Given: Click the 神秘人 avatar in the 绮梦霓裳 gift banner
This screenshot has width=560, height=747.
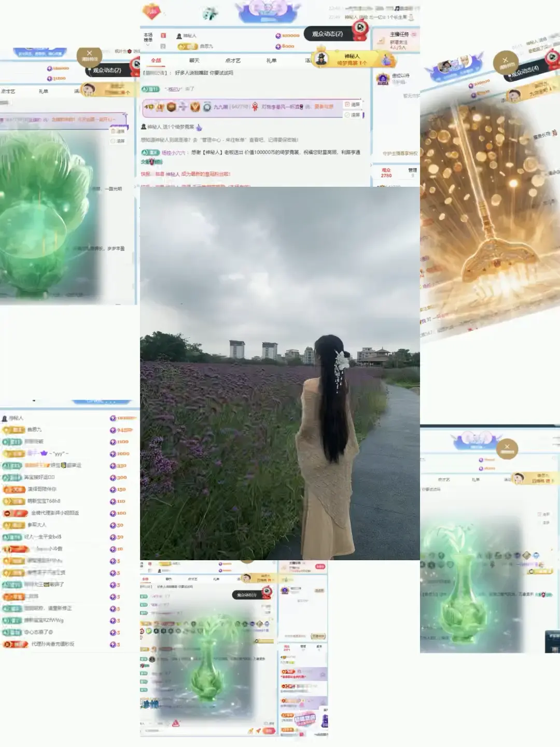Looking at the screenshot, I should pyautogui.click(x=321, y=59).
